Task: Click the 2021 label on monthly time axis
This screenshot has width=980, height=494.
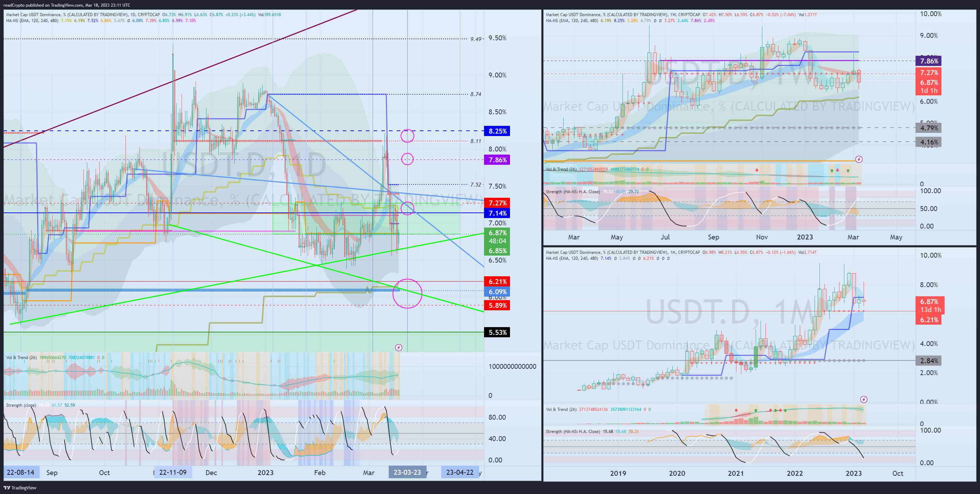Action: coord(736,473)
